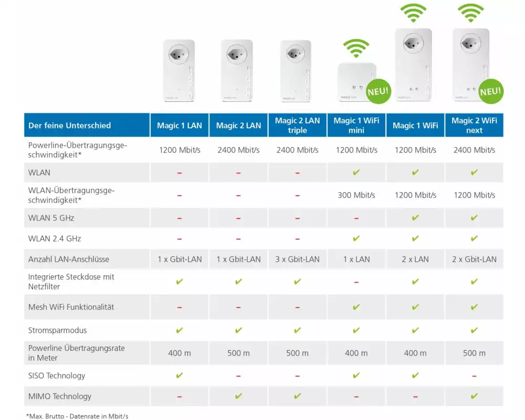Click the NEU! badge on Magic 2 WiFi next

click(x=491, y=91)
